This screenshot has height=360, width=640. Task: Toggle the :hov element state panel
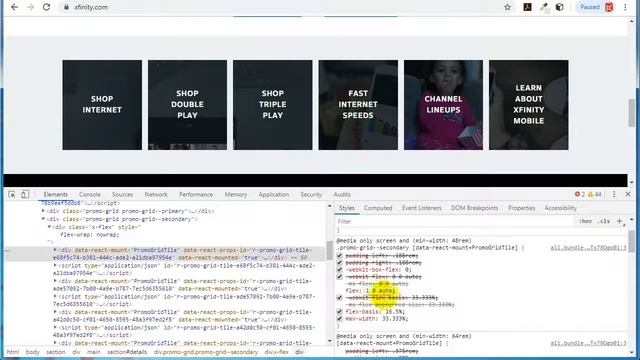pos(585,221)
